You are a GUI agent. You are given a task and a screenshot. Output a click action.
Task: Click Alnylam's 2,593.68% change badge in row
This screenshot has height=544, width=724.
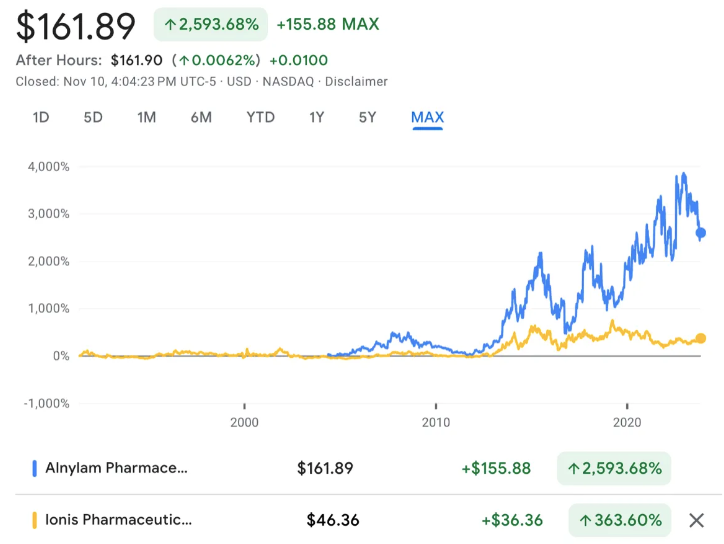click(616, 467)
